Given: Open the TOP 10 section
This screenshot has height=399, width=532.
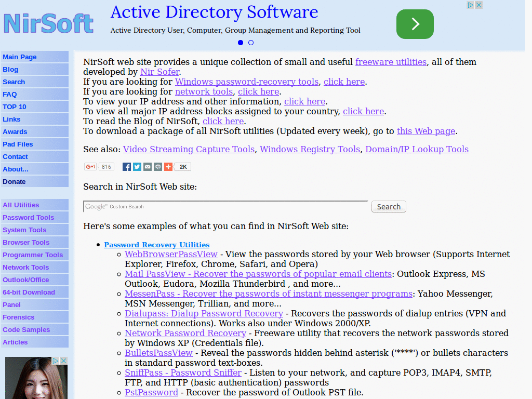Looking at the screenshot, I should (14, 107).
